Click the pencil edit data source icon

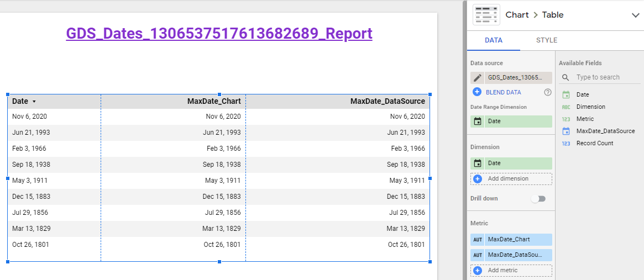[x=477, y=78]
